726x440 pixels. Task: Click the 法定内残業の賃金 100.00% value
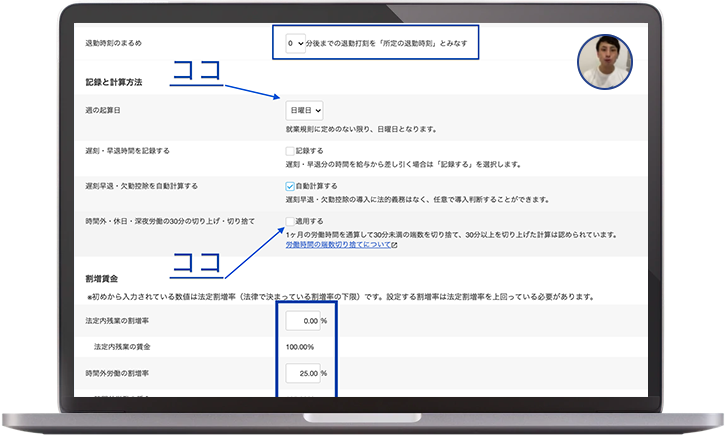click(x=302, y=346)
